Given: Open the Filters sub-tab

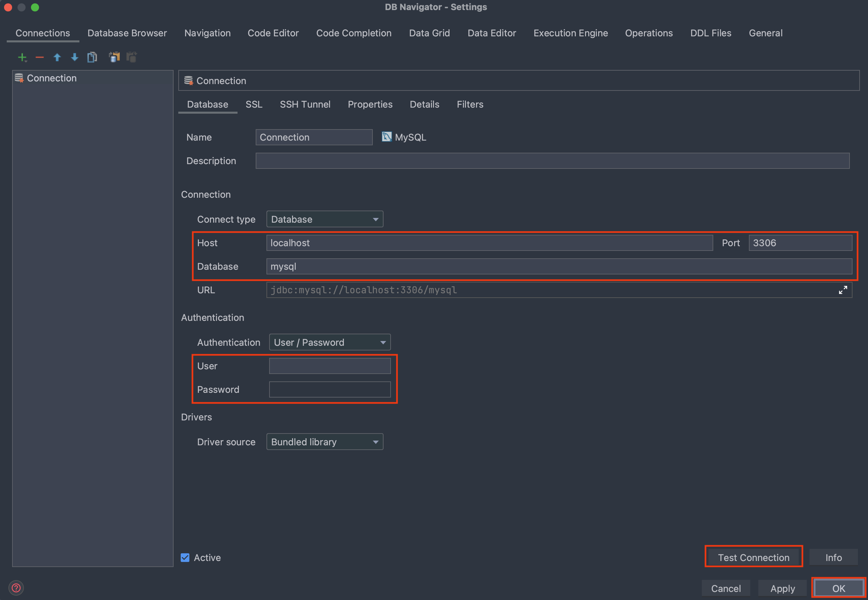Looking at the screenshot, I should (x=470, y=104).
